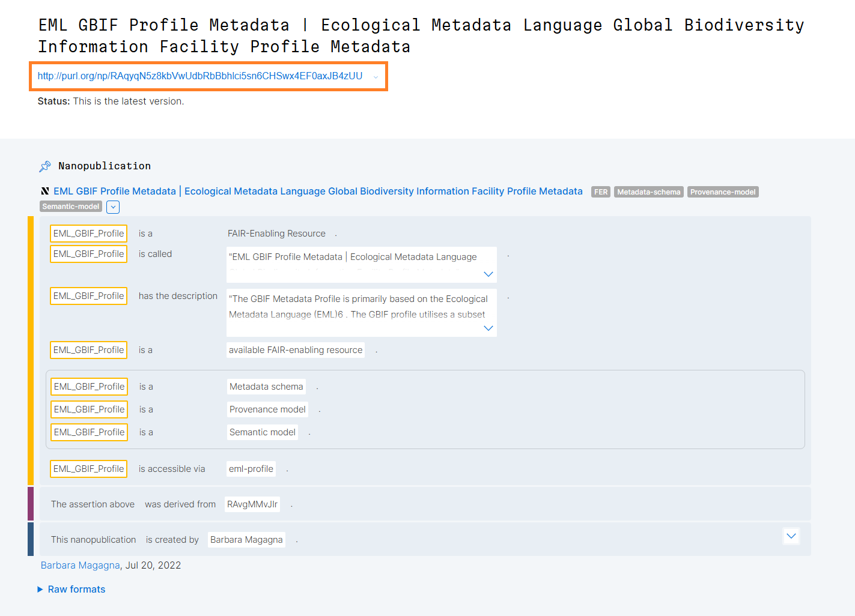Open the Barbara Magagna author link above Raw formats
The width and height of the screenshot is (855, 616).
coord(81,566)
